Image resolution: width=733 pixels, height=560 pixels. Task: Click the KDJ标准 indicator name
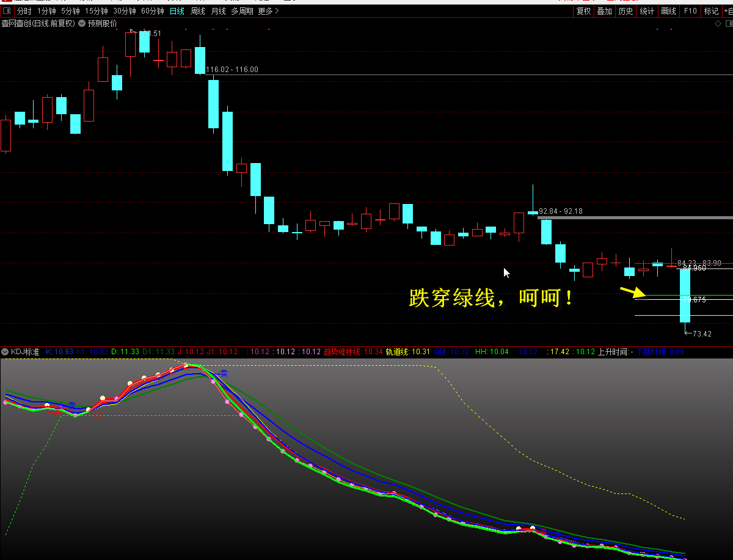pos(25,352)
